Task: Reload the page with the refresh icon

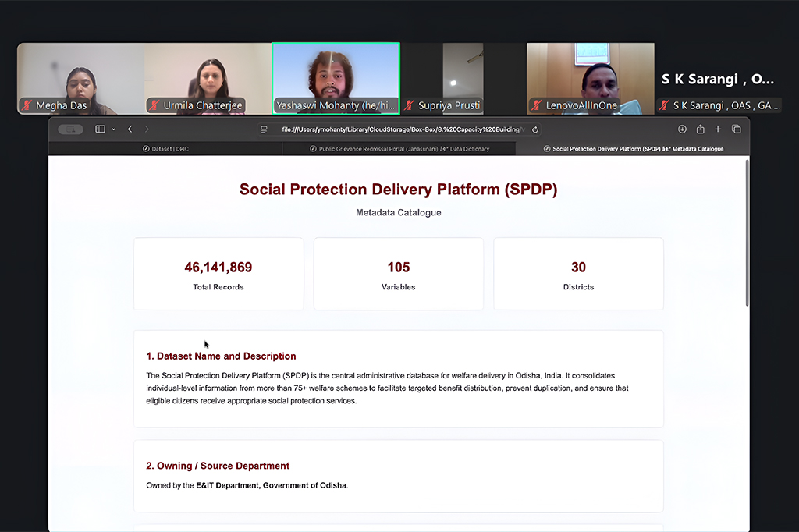Action: click(x=535, y=129)
